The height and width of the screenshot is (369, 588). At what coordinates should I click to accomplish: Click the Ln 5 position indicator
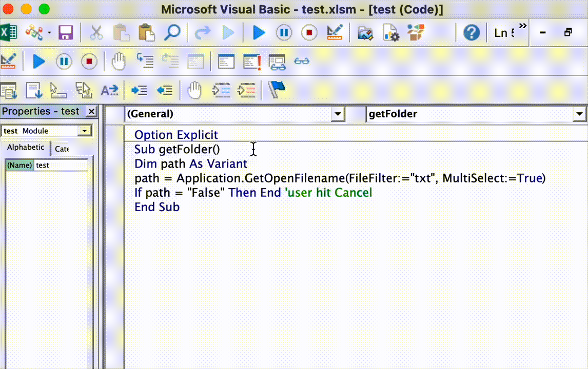click(x=504, y=33)
